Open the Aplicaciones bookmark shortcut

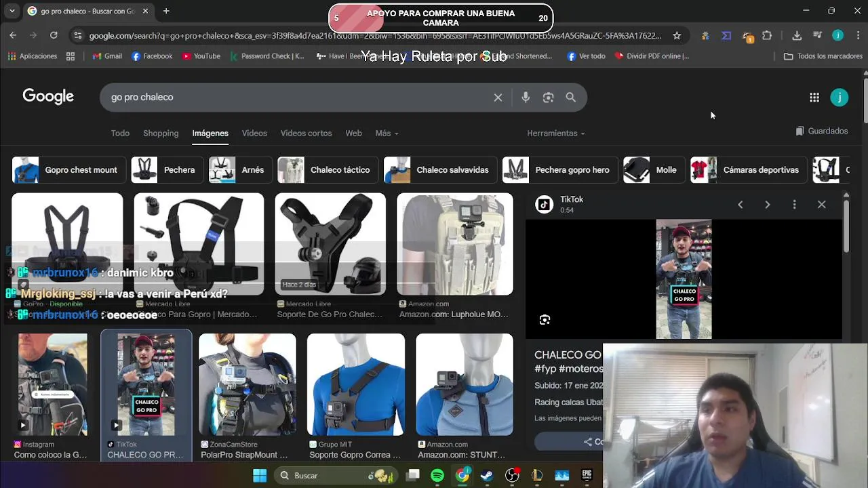[x=33, y=56]
